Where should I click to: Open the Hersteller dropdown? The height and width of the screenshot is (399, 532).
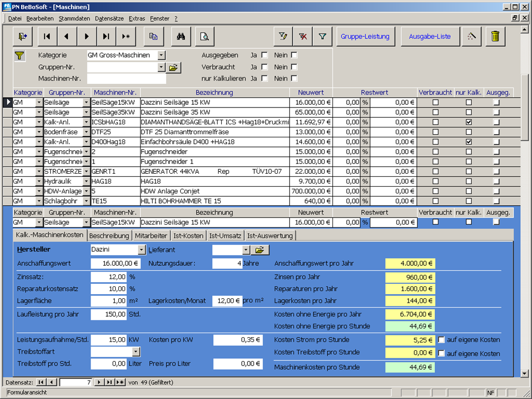[x=142, y=250]
